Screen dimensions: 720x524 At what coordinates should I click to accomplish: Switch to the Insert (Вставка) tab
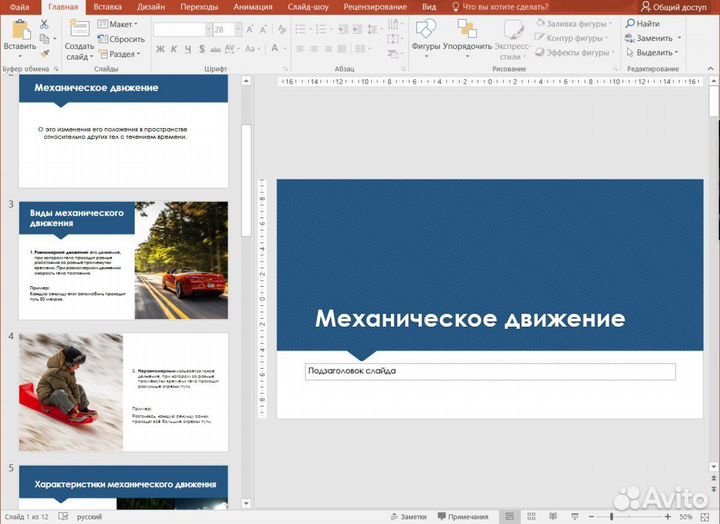coord(107,7)
